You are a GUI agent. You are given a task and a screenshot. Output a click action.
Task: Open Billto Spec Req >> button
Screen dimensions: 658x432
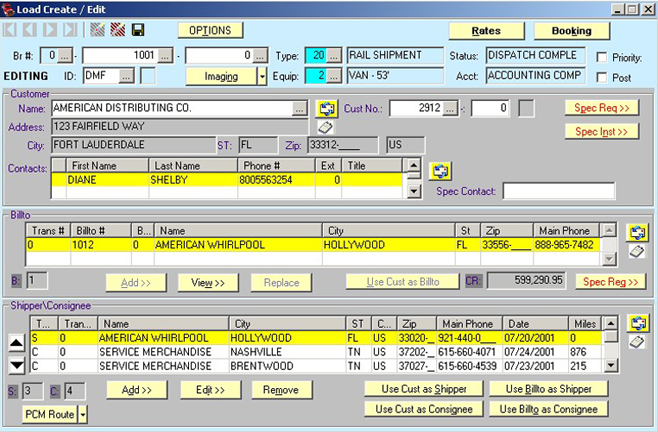point(611,282)
